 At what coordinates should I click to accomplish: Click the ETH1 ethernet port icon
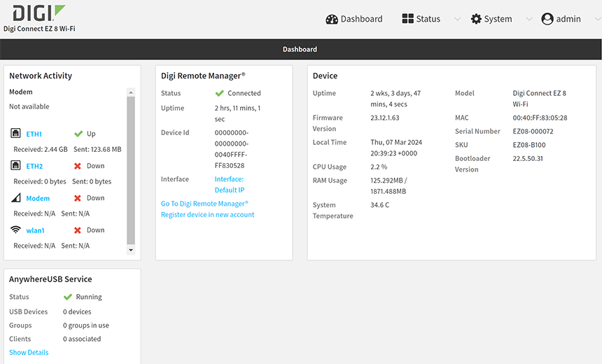pyautogui.click(x=15, y=133)
